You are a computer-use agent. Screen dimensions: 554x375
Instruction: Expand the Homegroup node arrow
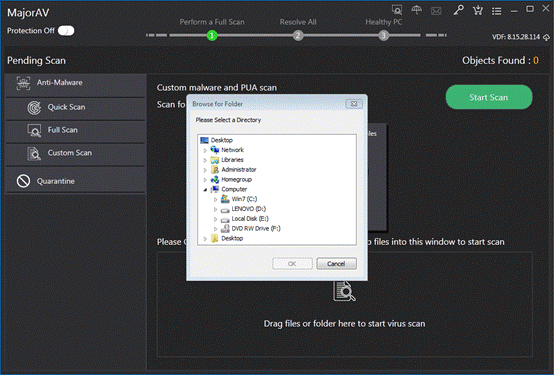pyautogui.click(x=205, y=180)
